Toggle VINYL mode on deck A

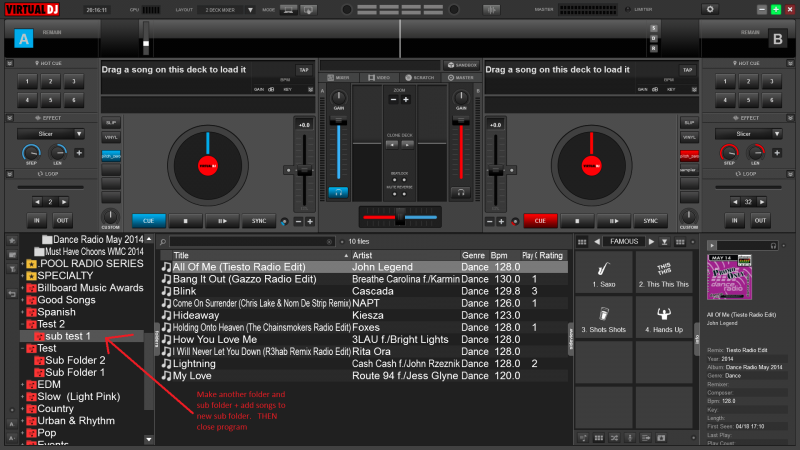pyautogui.click(x=111, y=137)
